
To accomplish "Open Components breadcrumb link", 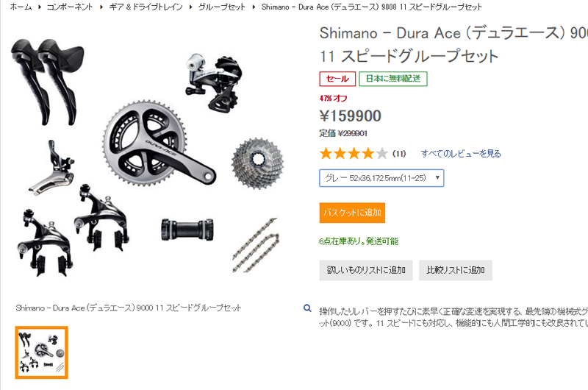I will pyautogui.click(x=70, y=7).
